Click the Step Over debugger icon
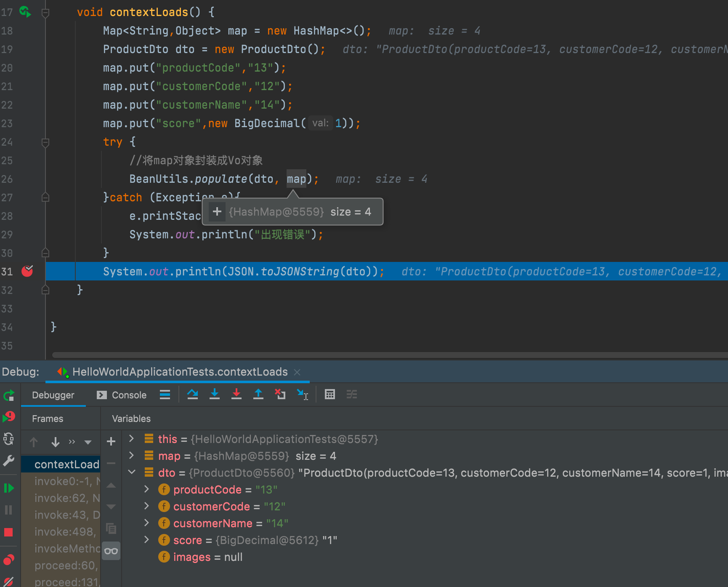 click(193, 395)
